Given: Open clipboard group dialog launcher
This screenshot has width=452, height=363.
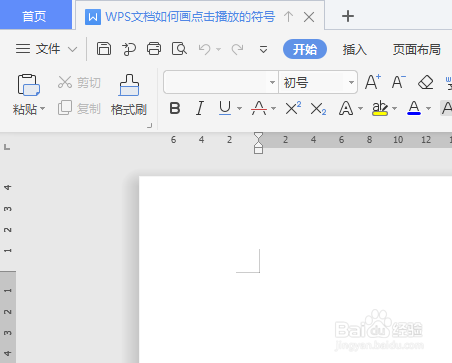Looking at the screenshot, I should click(150, 126).
